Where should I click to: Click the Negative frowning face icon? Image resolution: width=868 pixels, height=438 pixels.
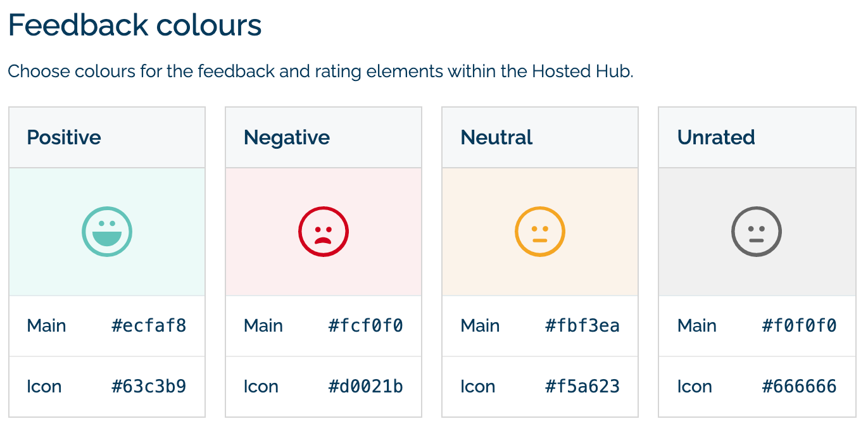324,232
